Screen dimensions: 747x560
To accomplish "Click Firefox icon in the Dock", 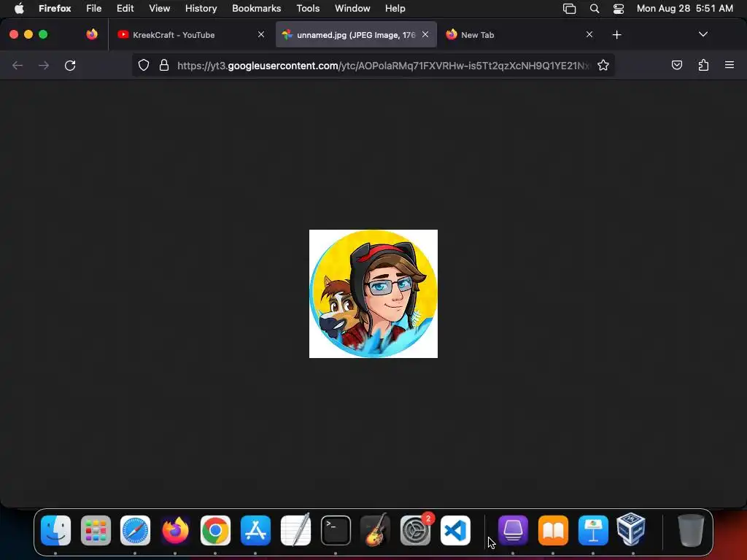I will coord(175,530).
